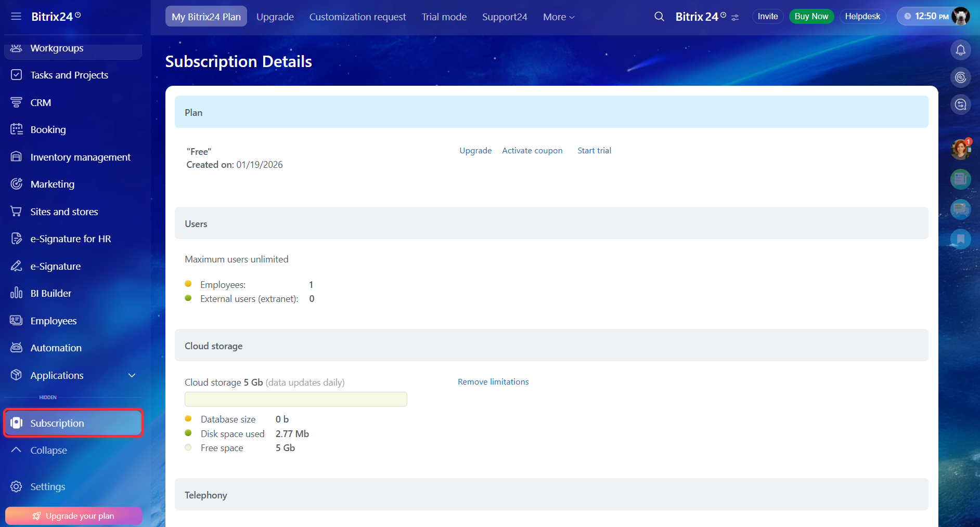
Task: Go to Sites and stores
Action: [64, 212]
